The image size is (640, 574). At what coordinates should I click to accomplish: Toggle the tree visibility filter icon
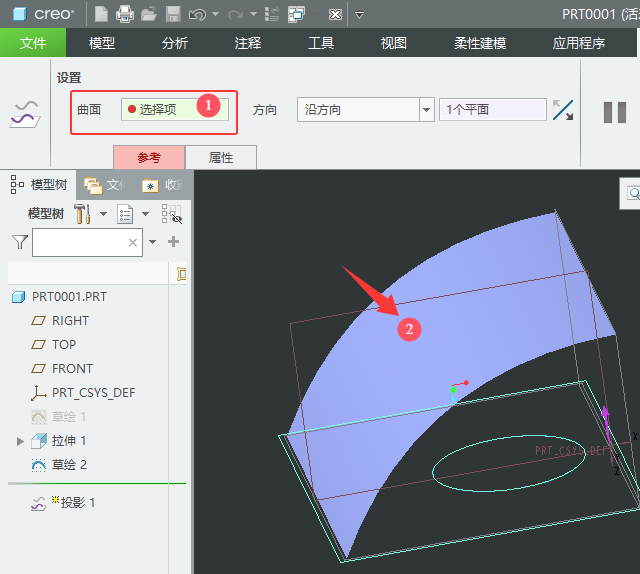[171, 214]
